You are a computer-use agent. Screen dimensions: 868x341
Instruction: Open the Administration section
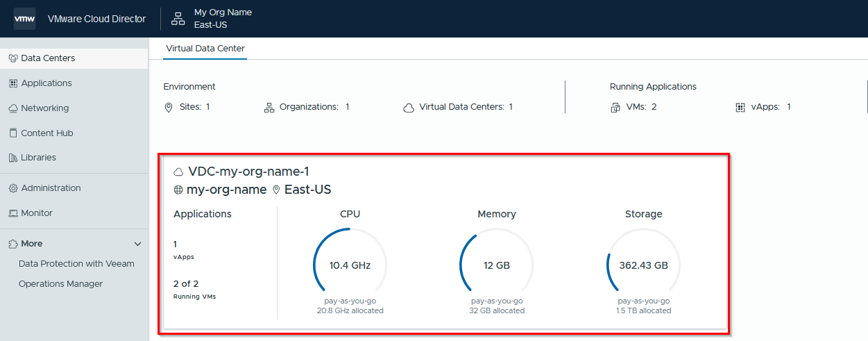(x=74, y=188)
